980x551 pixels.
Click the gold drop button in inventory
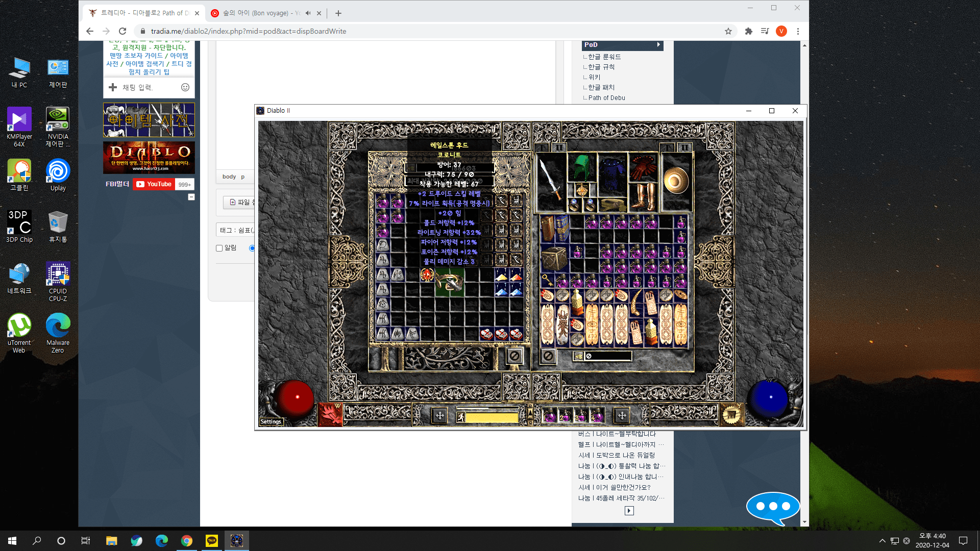(x=578, y=356)
